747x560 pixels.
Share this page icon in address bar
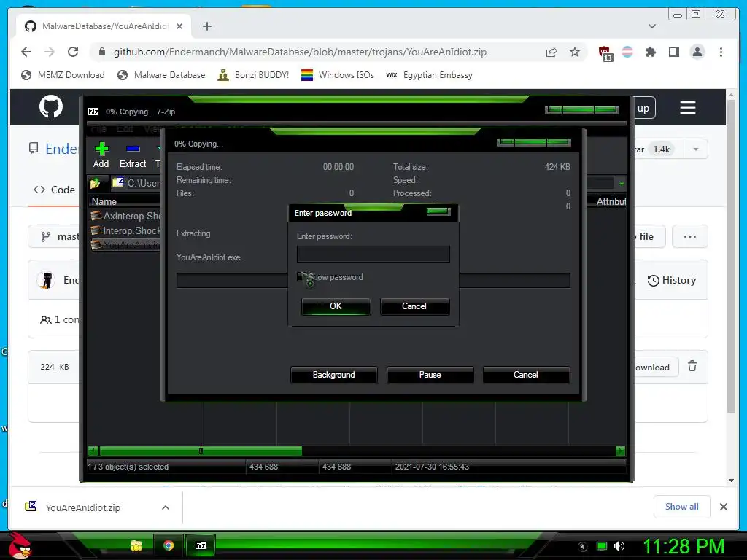click(551, 52)
